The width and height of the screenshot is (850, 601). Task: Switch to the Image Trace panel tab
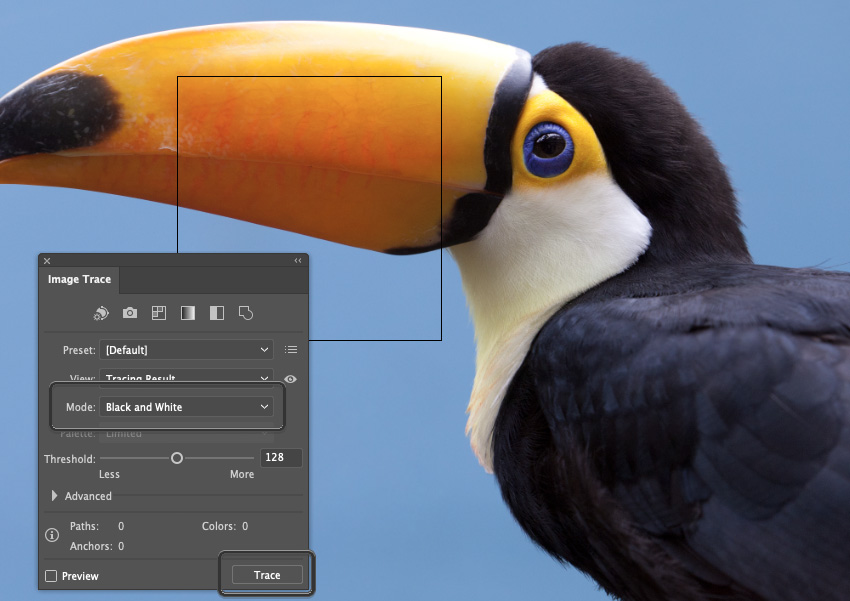point(78,279)
